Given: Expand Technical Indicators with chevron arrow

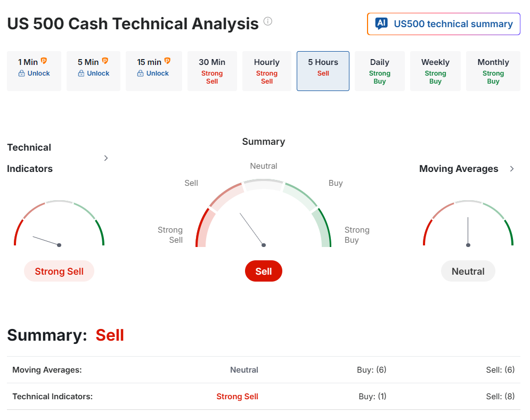Looking at the screenshot, I should (106, 158).
